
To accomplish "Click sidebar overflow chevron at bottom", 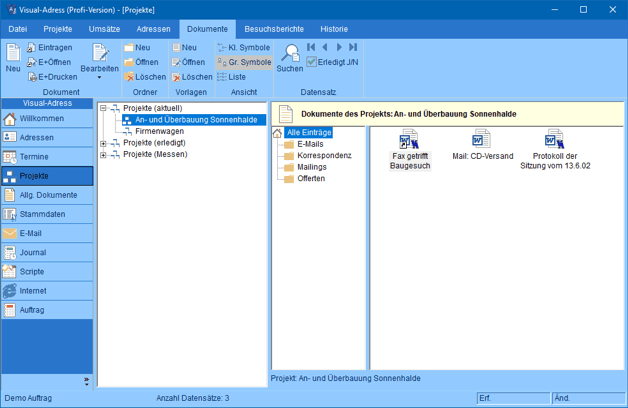I will coord(87,381).
